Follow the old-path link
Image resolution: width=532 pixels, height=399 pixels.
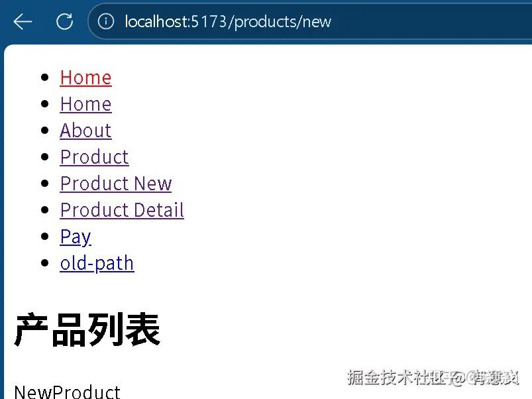[x=97, y=263]
